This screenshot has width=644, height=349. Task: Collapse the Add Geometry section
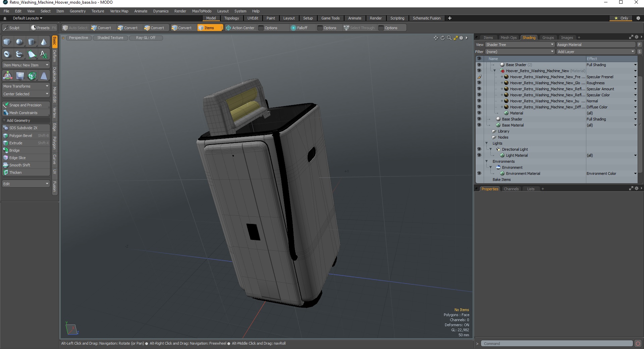click(4, 120)
